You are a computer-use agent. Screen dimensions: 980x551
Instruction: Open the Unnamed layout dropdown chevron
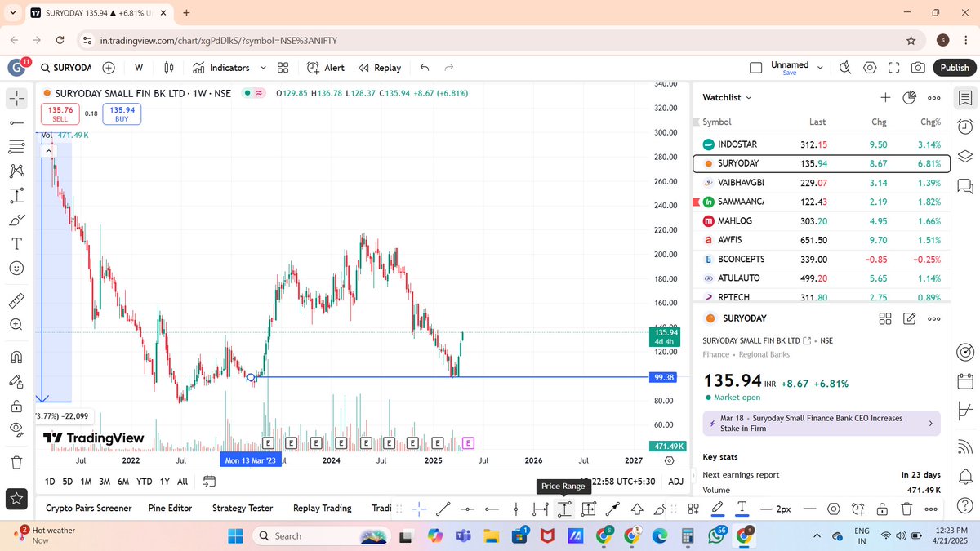pos(820,68)
